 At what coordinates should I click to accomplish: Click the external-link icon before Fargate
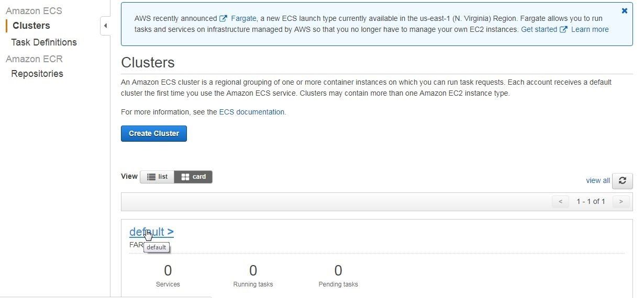[x=223, y=18]
